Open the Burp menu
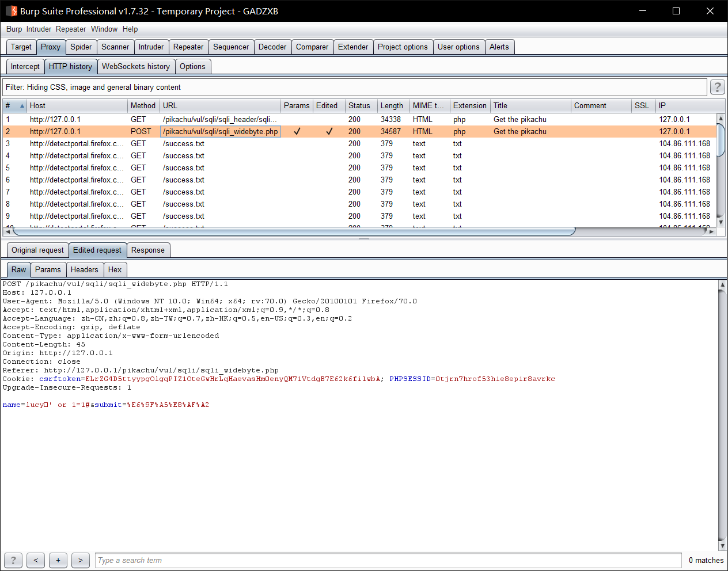 coord(14,29)
